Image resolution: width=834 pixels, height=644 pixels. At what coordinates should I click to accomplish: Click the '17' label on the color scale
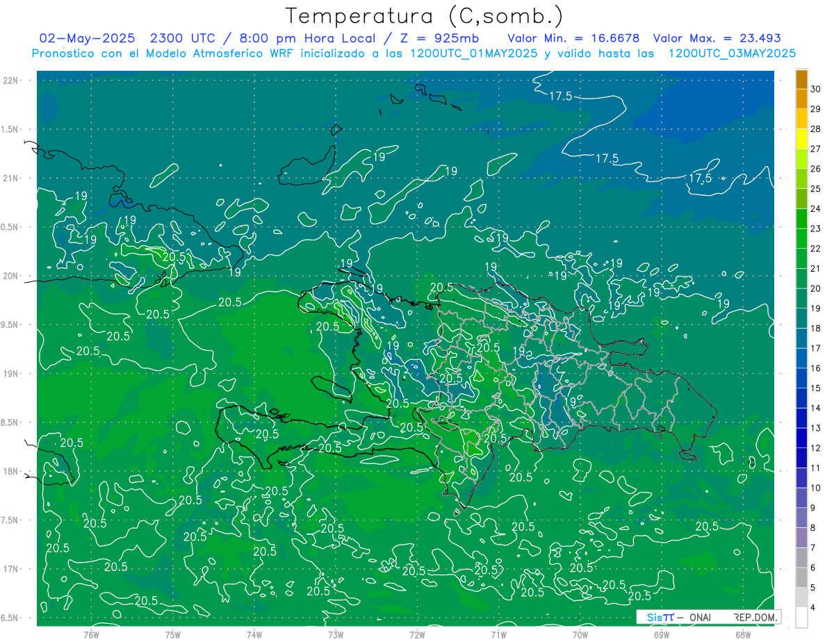click(815, 348)
